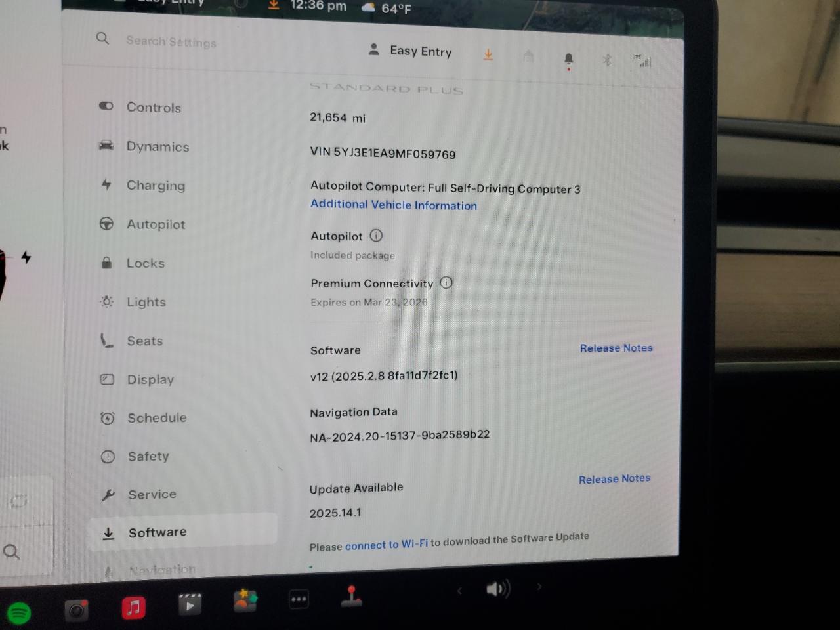
Task: Select Service in the settings sidebar
Action: tap(139, 494)
